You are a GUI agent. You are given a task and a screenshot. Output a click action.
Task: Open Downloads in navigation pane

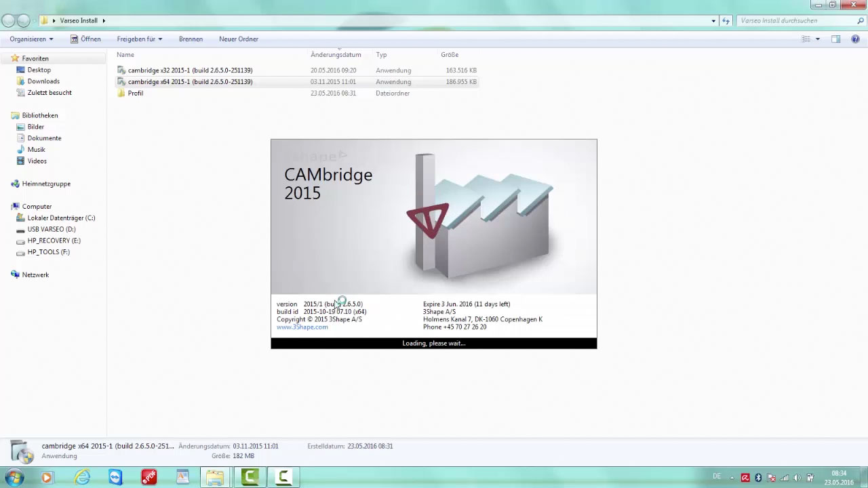tap(43, 81)
